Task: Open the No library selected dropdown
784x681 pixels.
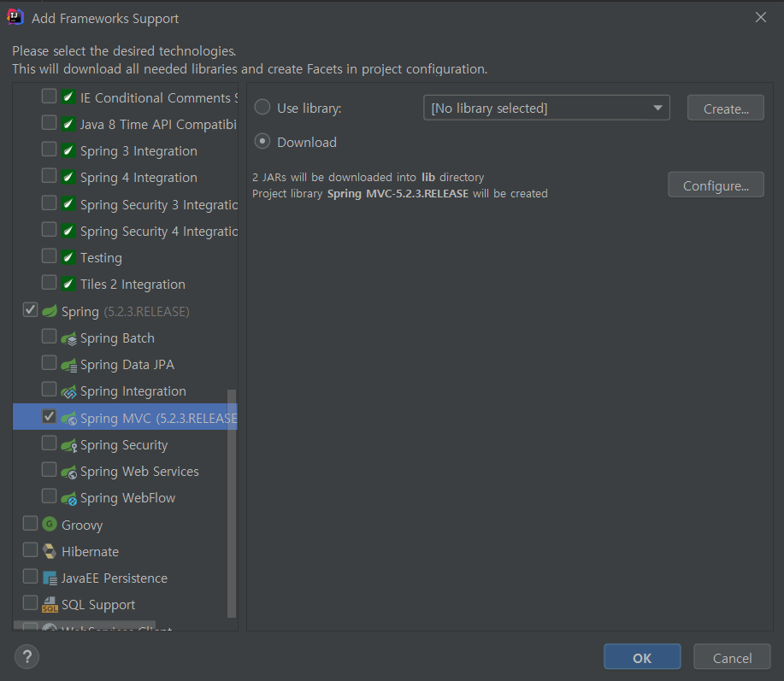Action: [546, 108]
